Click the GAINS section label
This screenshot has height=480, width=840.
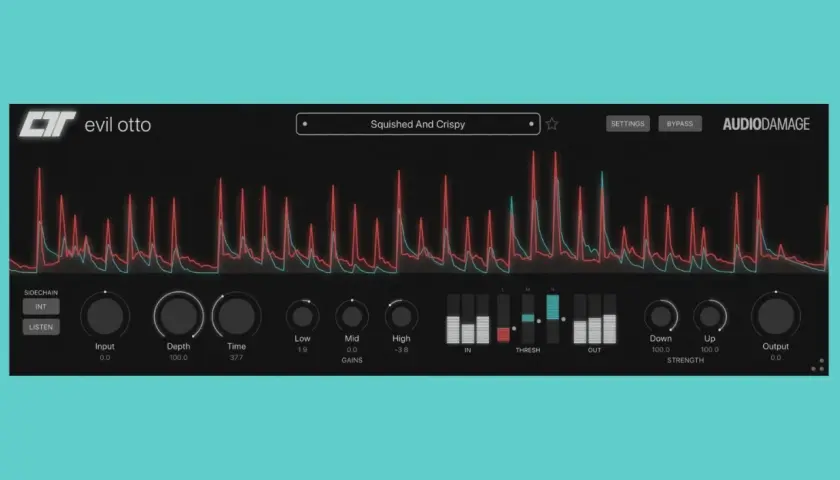click(x=352, y=361)
